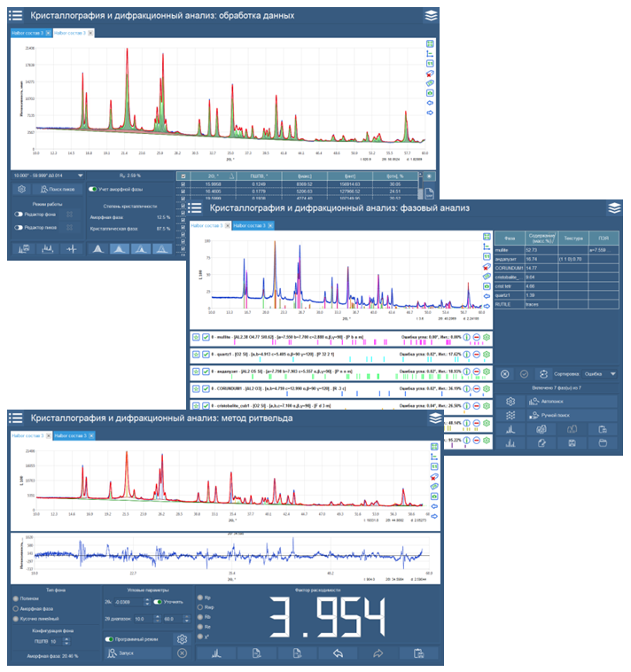This screenshot has height=672, width=631.
Task: Open the hamburger menu in the data processing window
Action: [x=18, y=16]
